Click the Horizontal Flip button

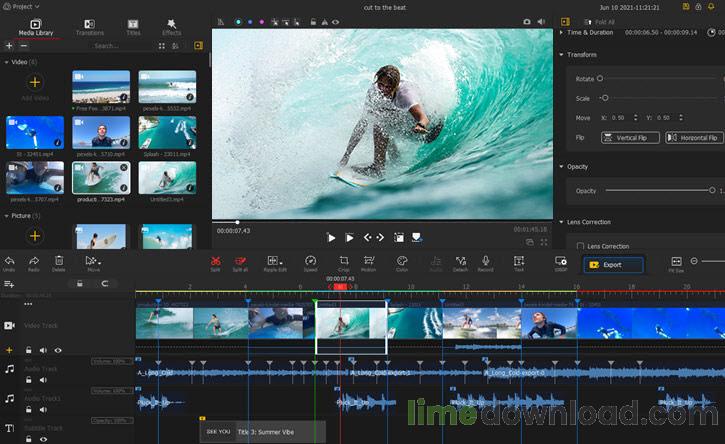pos(694,138)
